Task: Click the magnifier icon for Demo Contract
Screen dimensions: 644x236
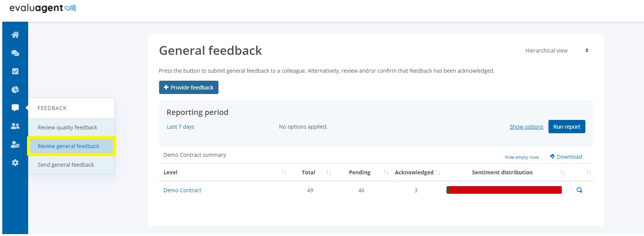Action: 579,190
